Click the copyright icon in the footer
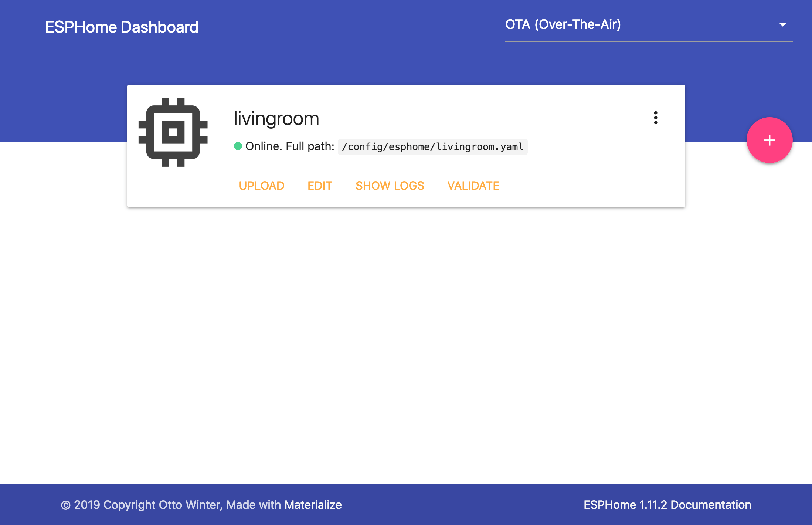 tap(66, 504)
